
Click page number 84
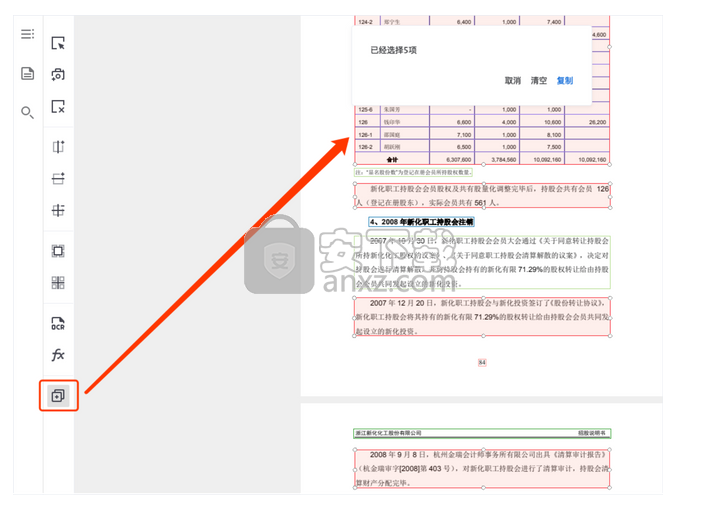(482, 362)
